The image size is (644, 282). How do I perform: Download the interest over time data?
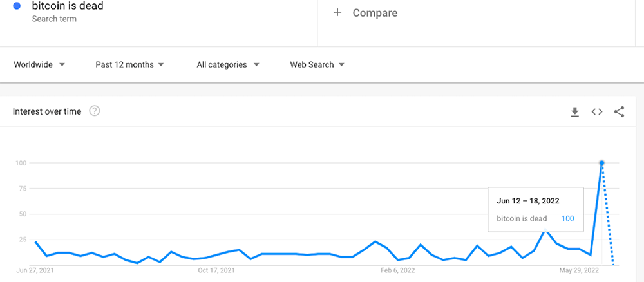point(575,111)
